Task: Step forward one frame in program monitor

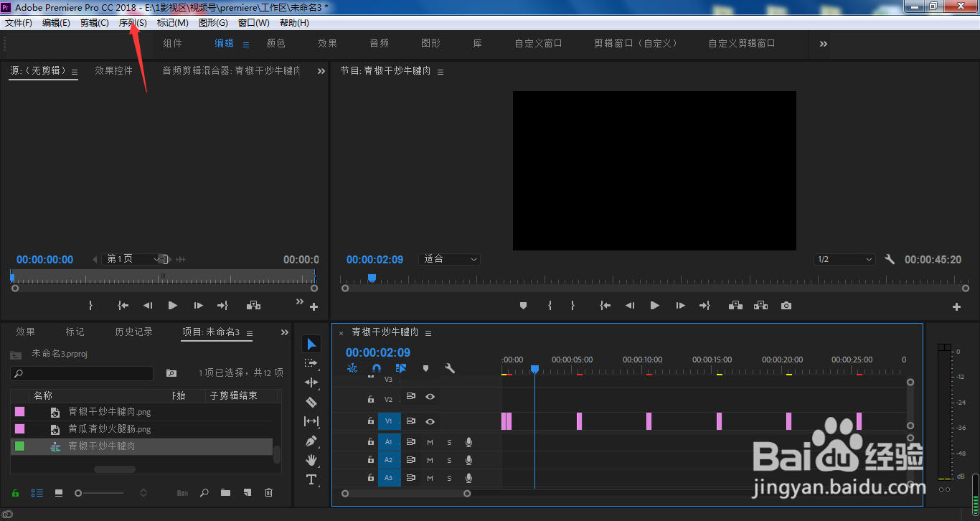Action: click(680, 306)
